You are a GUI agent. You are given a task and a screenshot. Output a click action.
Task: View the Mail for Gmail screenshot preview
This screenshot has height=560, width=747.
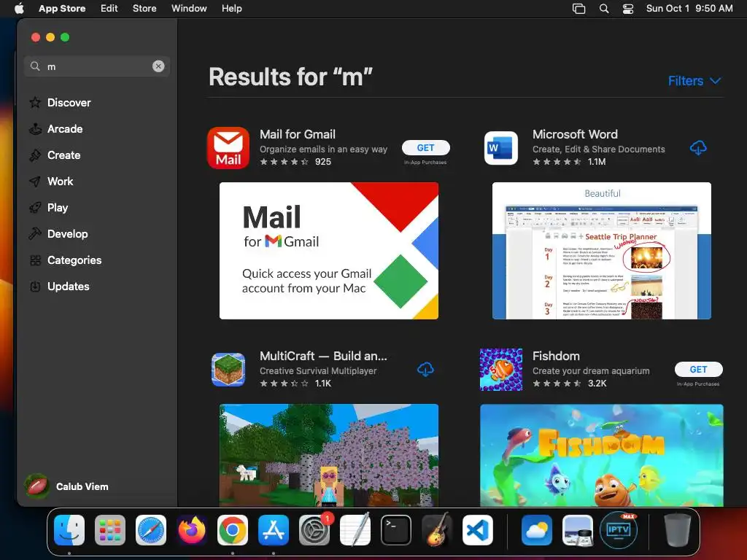point(329,251)
